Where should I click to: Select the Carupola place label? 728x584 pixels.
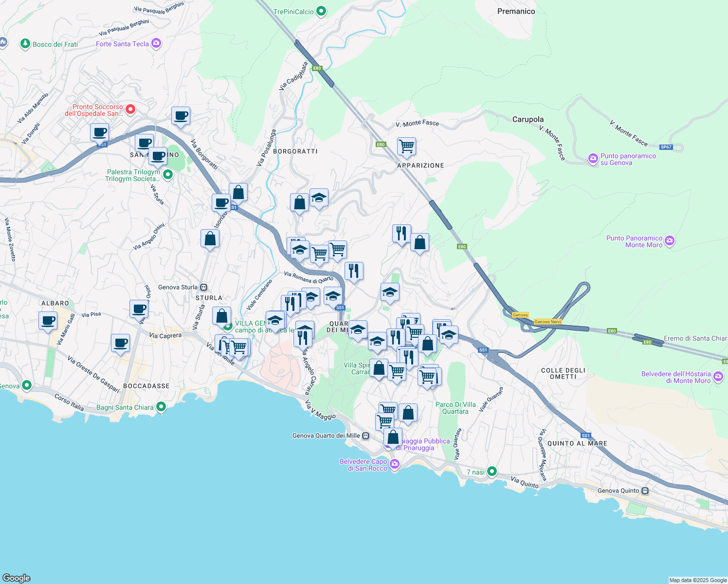pos(528,119)
